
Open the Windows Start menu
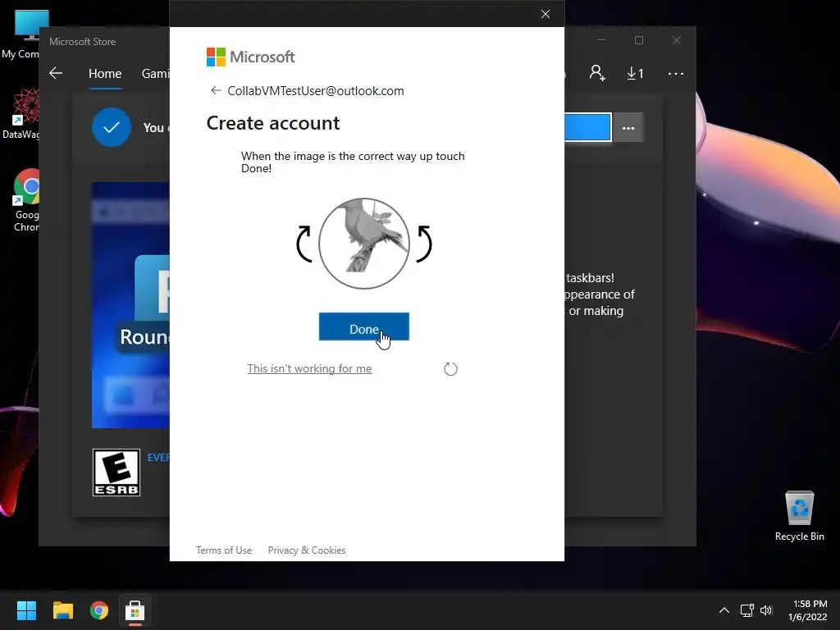(26, 610)
